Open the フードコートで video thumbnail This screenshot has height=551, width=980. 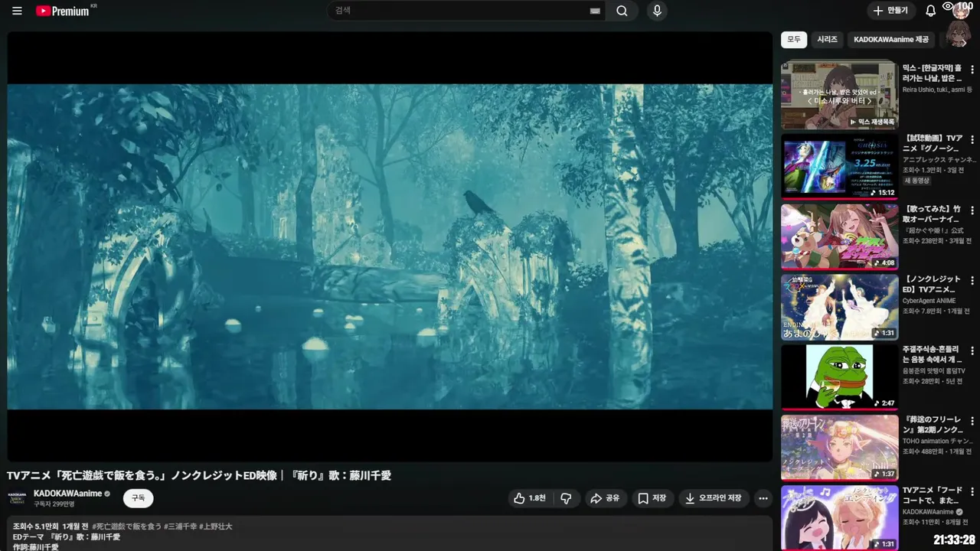coord(839,517)
